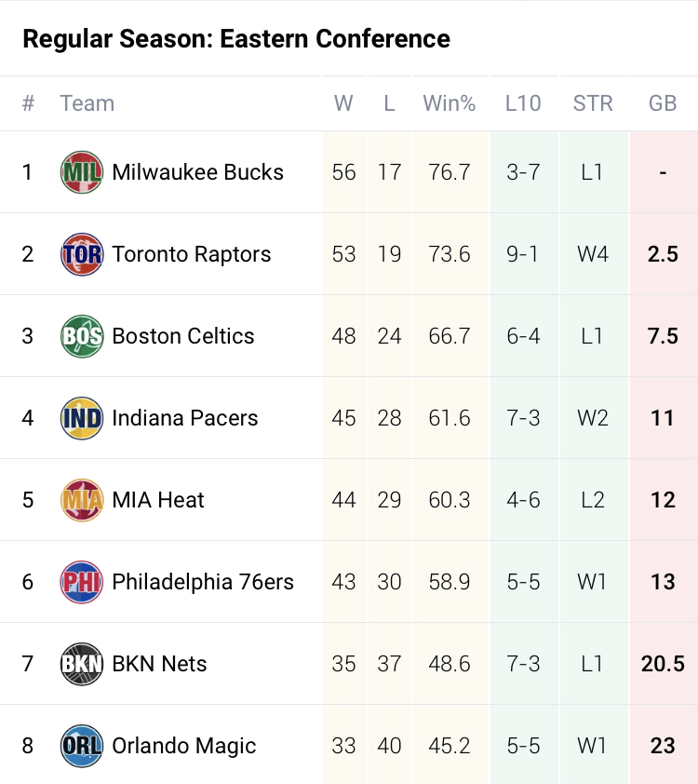Sort by the L10 column header
The height and width of the screenshot is (784, 698).
[x=523, y=103]
